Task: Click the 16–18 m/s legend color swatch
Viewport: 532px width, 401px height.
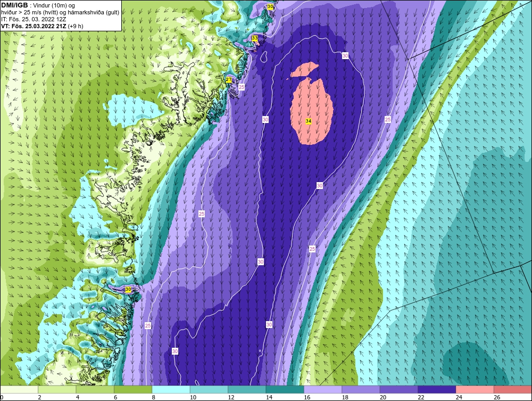Action: 323,390
